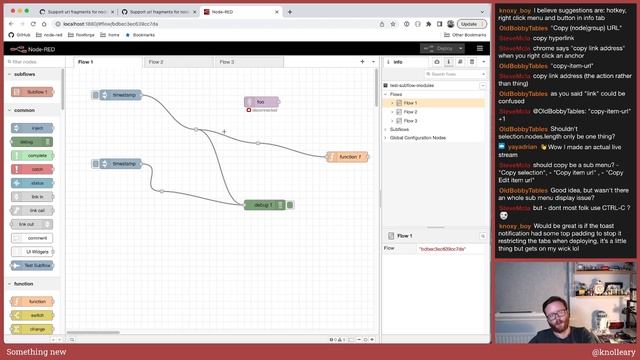Select the switch palette node

pos(33,316)
